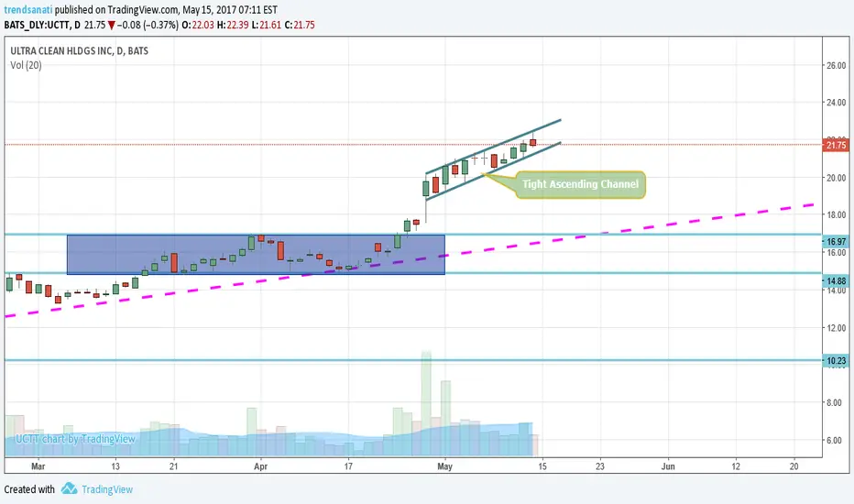Select the 21.75 current price label
Viewport: 854px width, 504px height.
point(836,146)
